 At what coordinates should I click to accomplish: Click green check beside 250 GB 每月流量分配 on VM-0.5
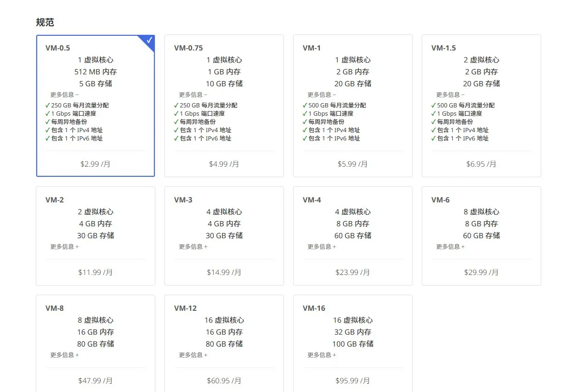point(46,105)
